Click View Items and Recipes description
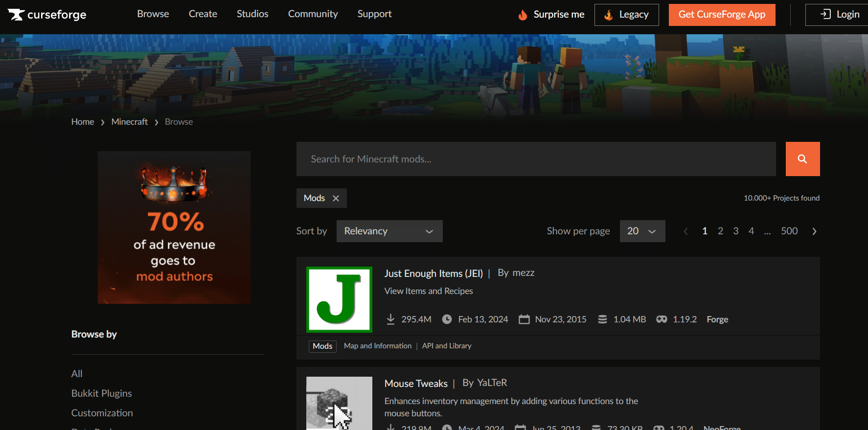 point(429,291)
